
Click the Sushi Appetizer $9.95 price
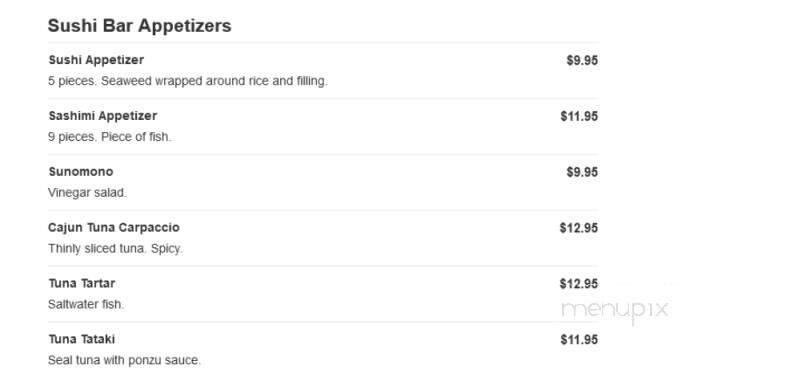[582, 60]
